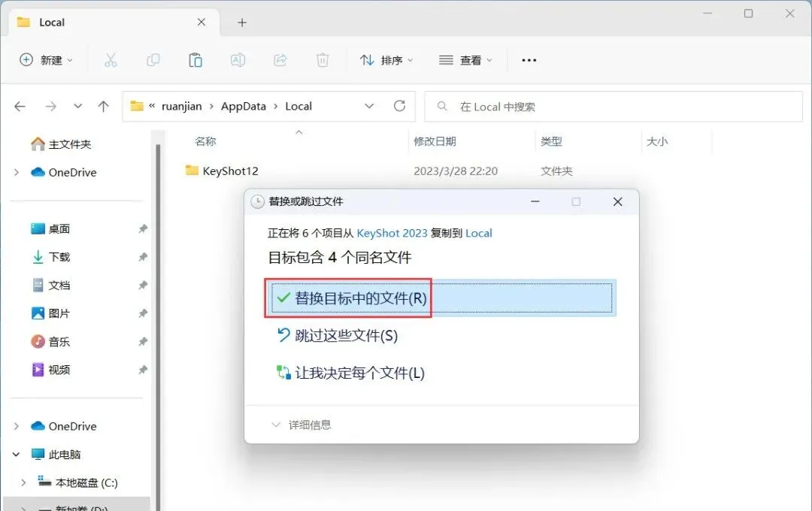This screenshot has height=511, width=812.
Task: Click the pin icon beside 文档
Action: click(143, 286)
